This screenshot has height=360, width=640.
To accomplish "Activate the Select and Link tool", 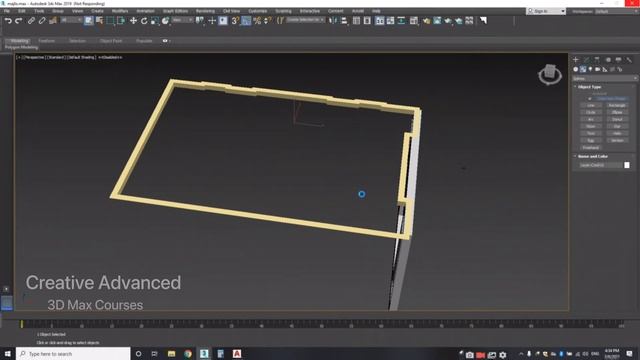I will [x=31, y=21].
